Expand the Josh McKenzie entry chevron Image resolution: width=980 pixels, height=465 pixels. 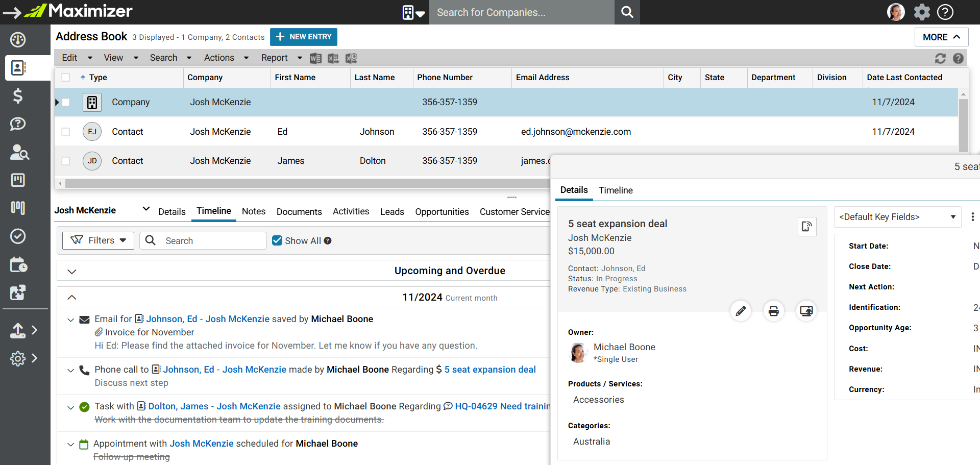pyautogui.click(x=146, y=209)
